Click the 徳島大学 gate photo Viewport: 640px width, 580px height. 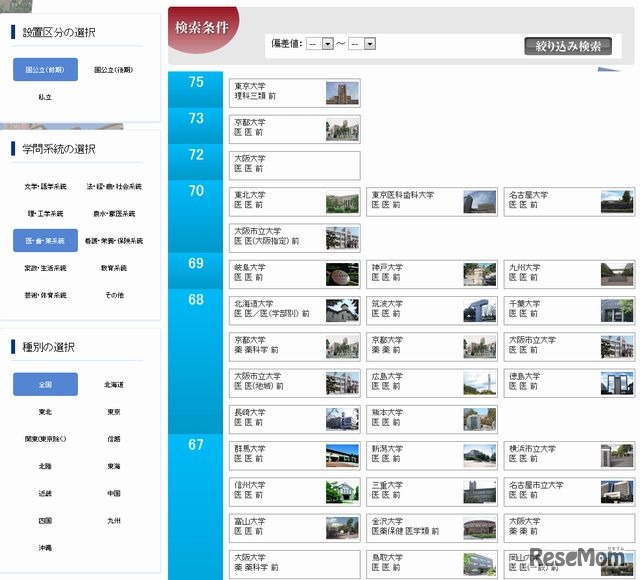[616, 383]
